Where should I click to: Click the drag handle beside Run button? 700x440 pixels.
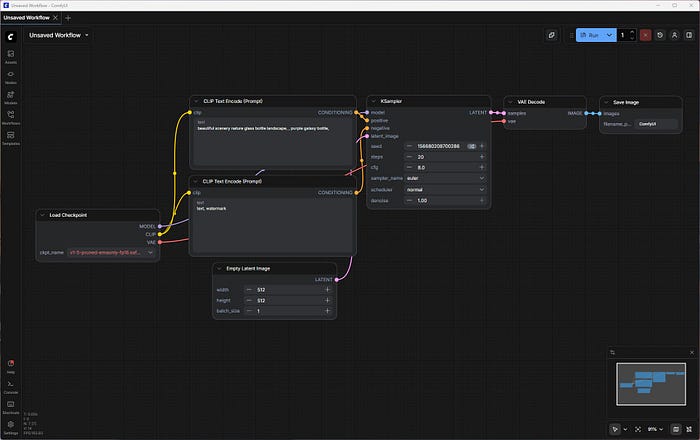click(x=571, y=35)
